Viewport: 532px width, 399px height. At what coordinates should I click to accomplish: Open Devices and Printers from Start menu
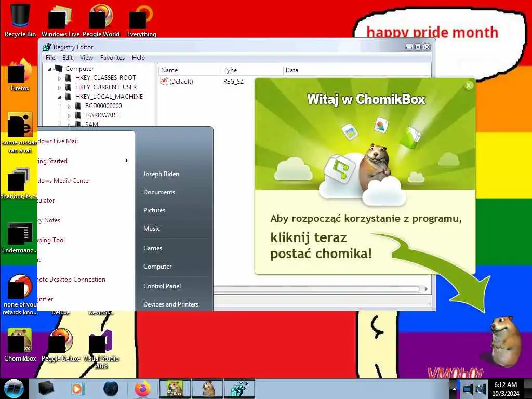[170, 304]
